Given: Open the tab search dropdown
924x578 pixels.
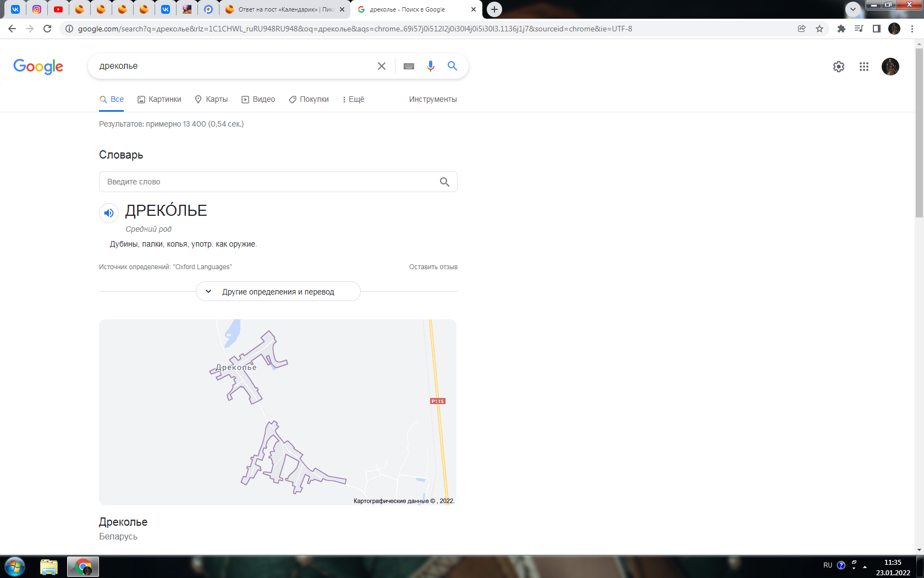Looking at the screenshot, I should click(853, 9).
